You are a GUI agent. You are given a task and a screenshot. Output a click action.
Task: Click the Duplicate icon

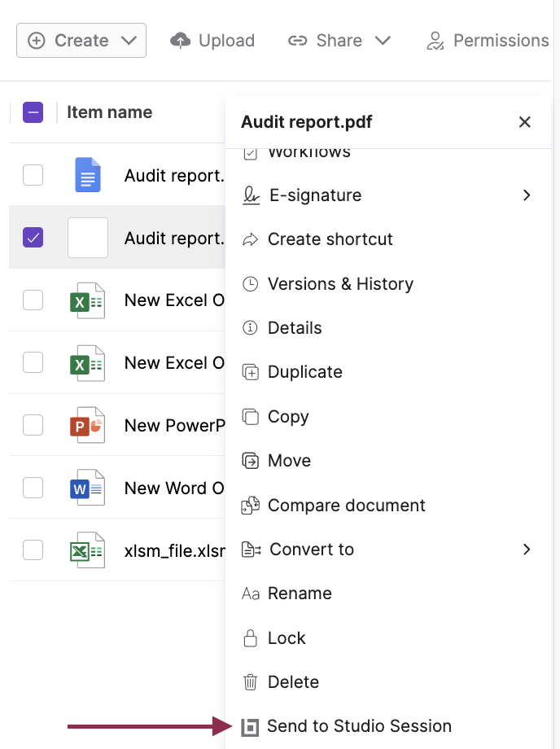click(x=251, y=371)
